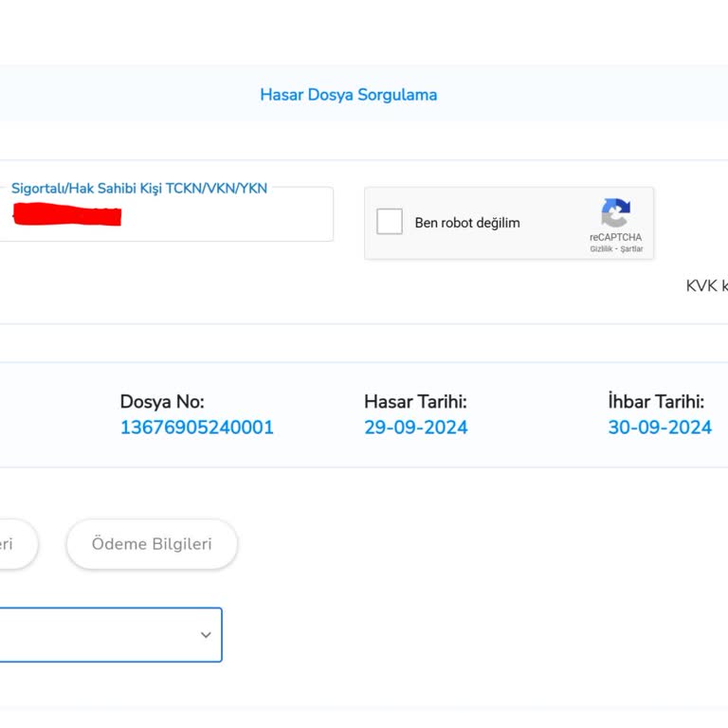Open the Ödeme Bilgileri tab

coord(152,544)
